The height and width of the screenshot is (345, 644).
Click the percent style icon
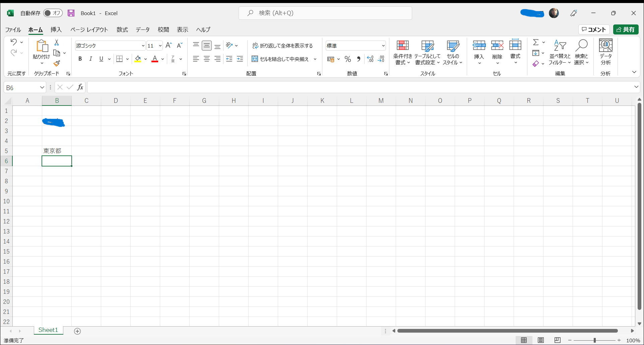click(348, 59)
